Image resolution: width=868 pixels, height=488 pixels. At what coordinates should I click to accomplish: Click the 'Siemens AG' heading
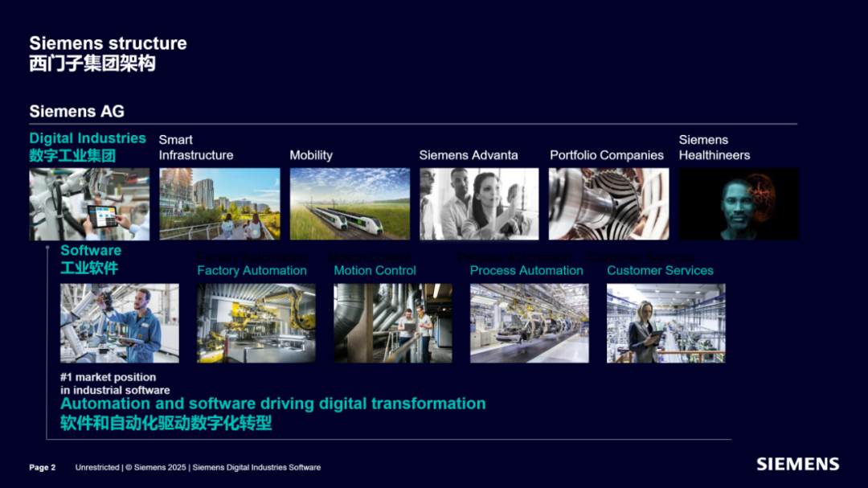(x=77, y=111)
